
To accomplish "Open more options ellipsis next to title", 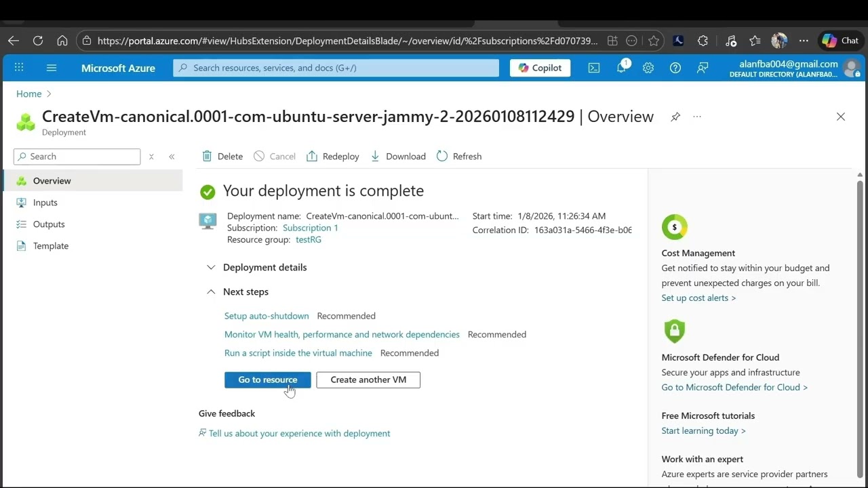I will tap(697, 117).
